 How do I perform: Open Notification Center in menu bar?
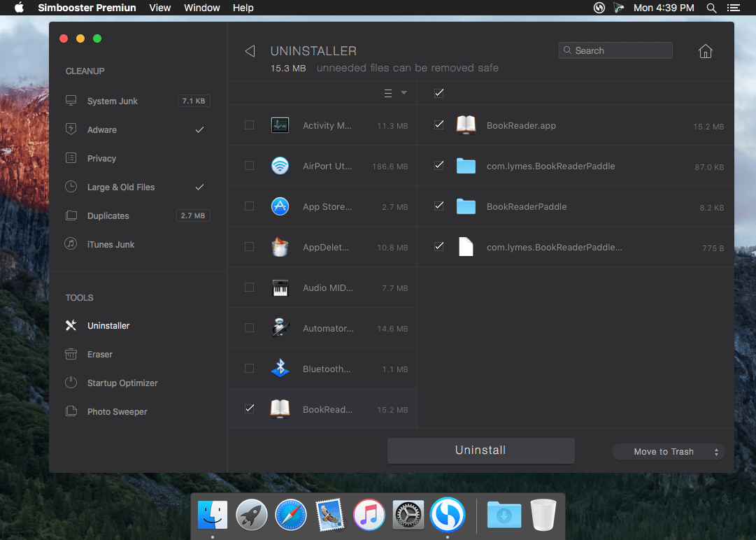click(x=734, y=8)
